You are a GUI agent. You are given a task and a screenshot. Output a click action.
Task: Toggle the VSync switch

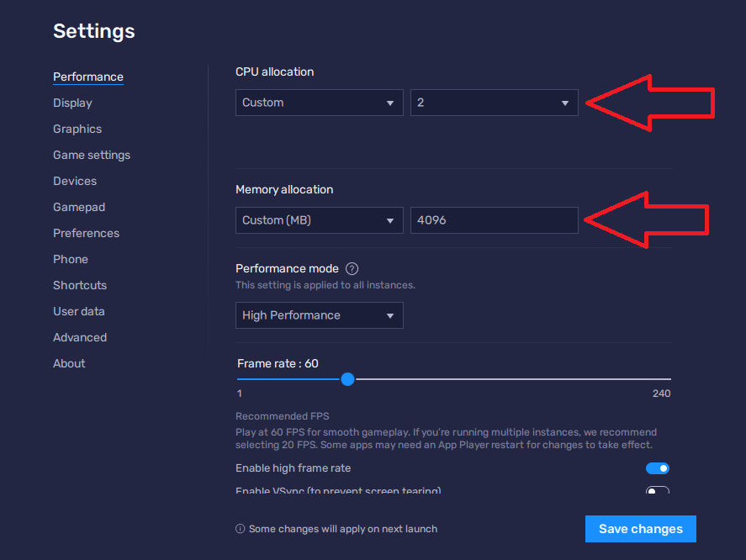coord(658,491)
